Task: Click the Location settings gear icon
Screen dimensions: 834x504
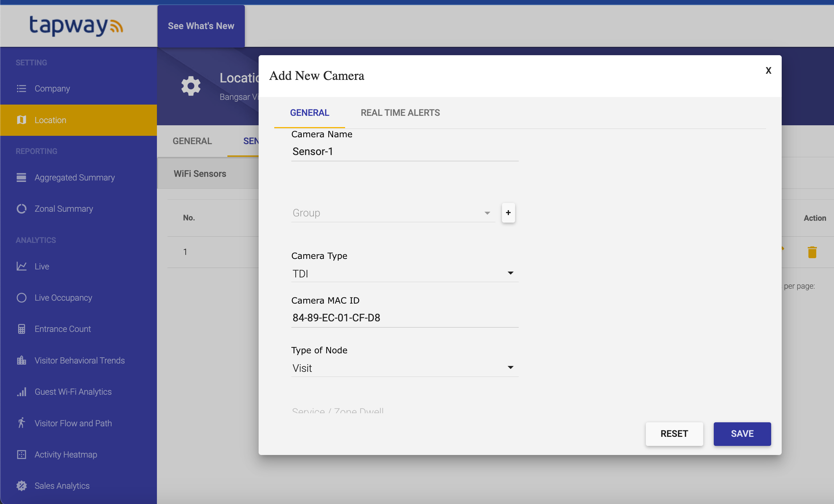Action: (191, 86)
